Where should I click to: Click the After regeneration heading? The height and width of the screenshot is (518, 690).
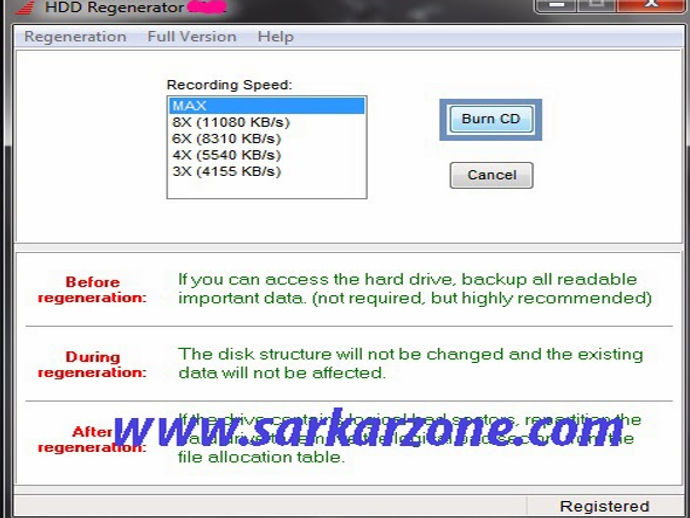point(92,439)
